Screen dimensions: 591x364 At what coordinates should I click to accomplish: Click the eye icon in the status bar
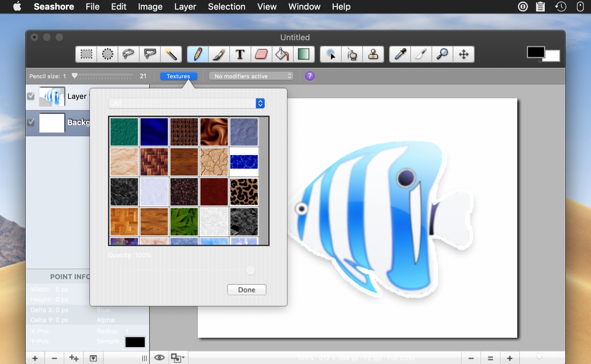159,358
